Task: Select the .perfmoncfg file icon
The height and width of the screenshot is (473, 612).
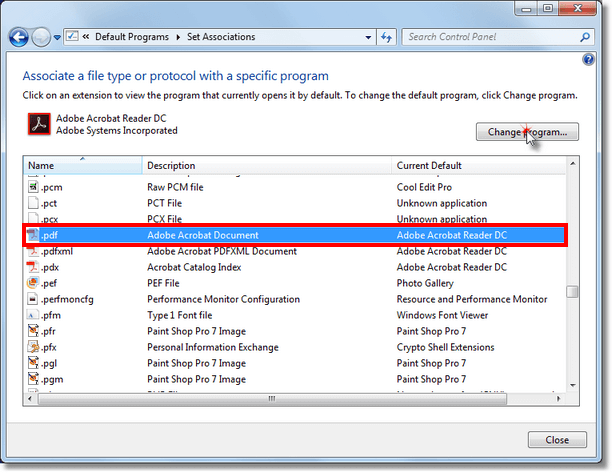Action: click(x=33, y=299)
